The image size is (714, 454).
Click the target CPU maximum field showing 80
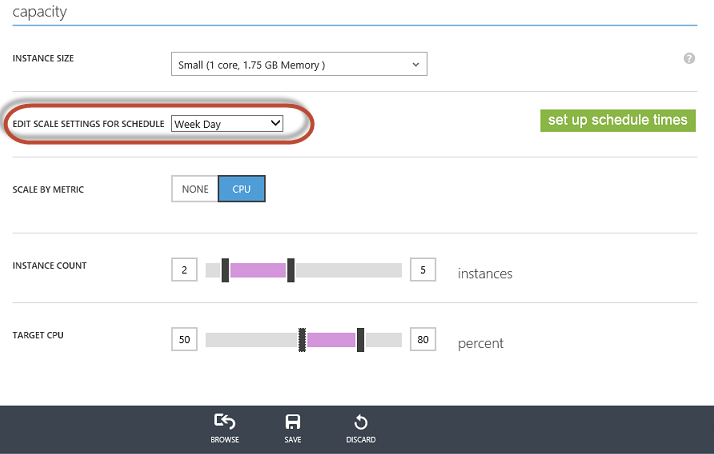pyautogui.click(x=423, y=340)
